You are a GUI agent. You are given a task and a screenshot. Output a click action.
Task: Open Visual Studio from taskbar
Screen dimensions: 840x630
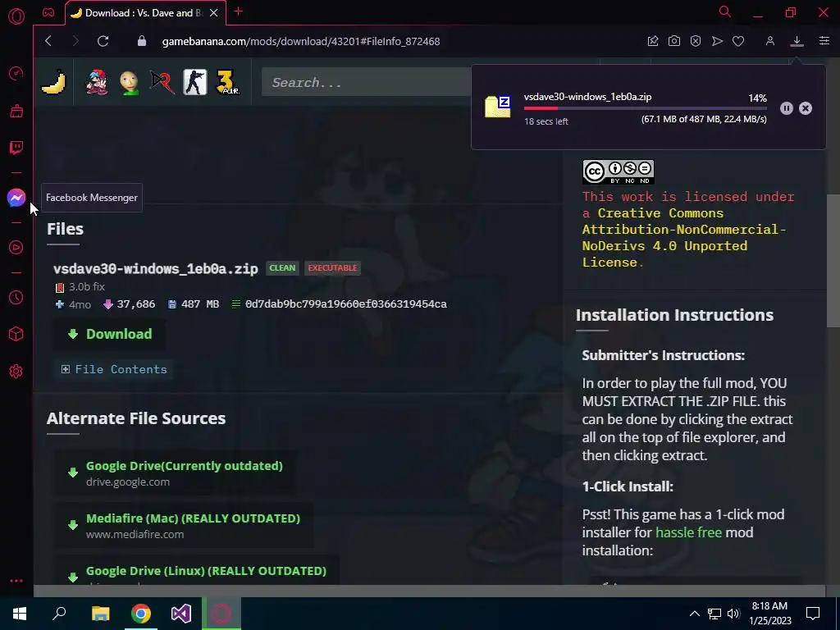click(x=181, y=614)
